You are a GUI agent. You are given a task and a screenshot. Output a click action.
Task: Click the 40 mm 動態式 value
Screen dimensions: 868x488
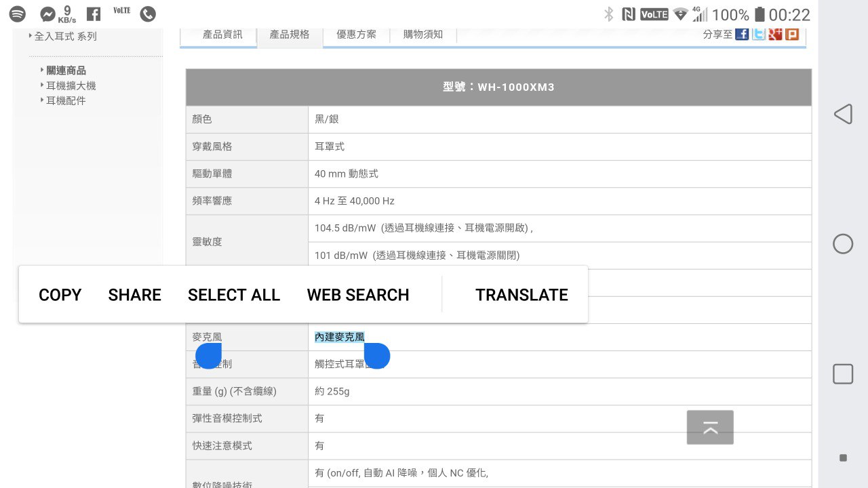(x=347, y=174)
